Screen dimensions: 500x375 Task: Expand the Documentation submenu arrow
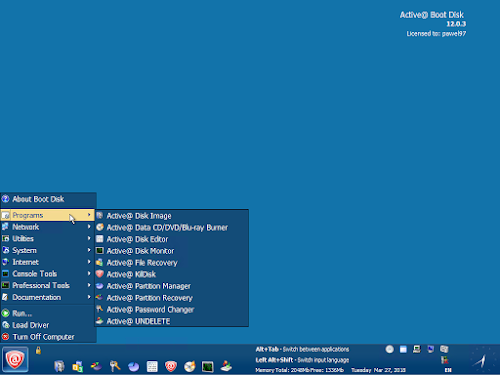tap(89, 297)
